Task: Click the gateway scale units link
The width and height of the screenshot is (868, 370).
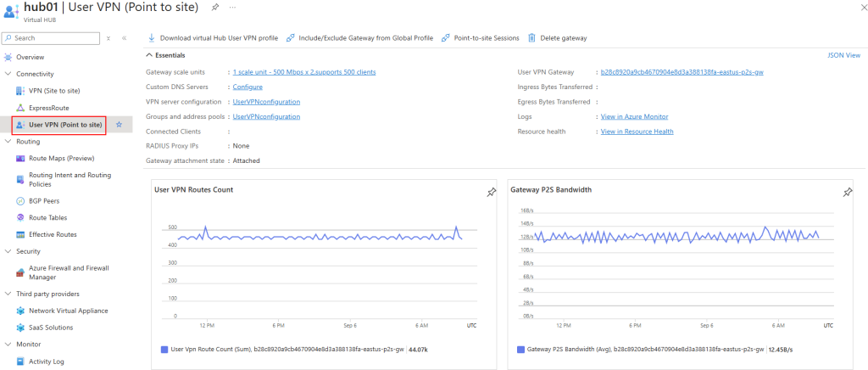Action: [x=304, y=72]
